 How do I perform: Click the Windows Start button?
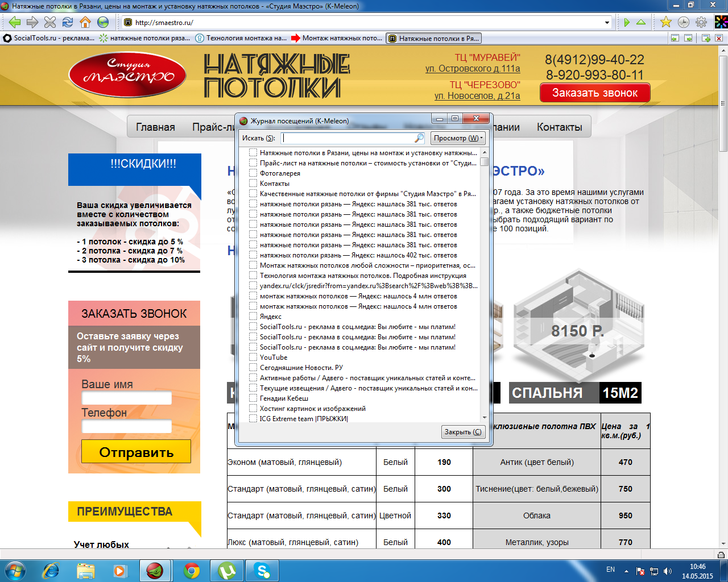tap(15, 571)
